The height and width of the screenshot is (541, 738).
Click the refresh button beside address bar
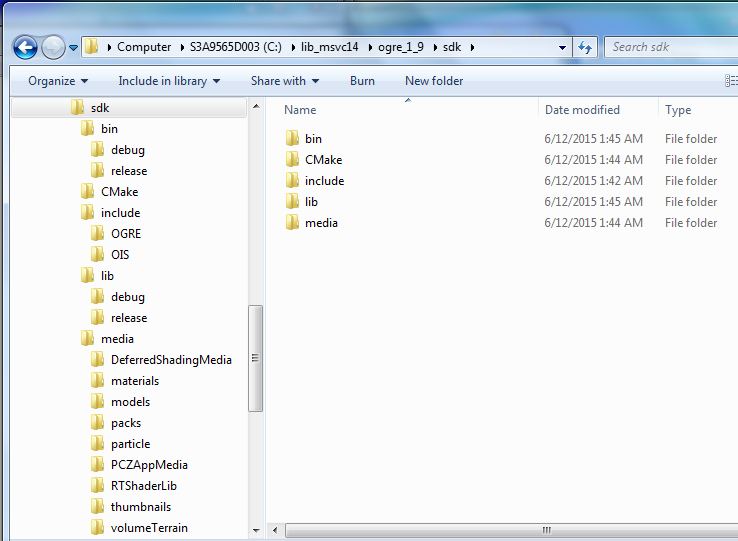(585, 47)
